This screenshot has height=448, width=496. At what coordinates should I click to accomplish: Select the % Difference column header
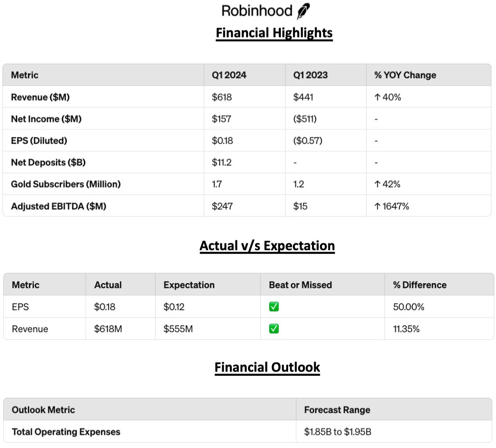[419, 285]
